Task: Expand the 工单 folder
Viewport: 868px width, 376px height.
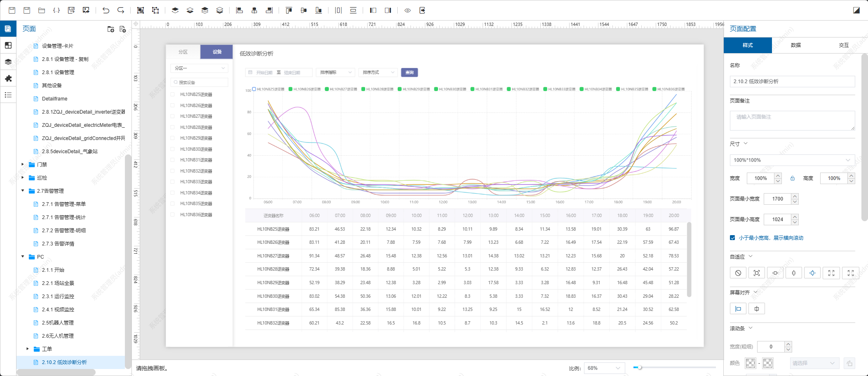Action: pos(28,349)
